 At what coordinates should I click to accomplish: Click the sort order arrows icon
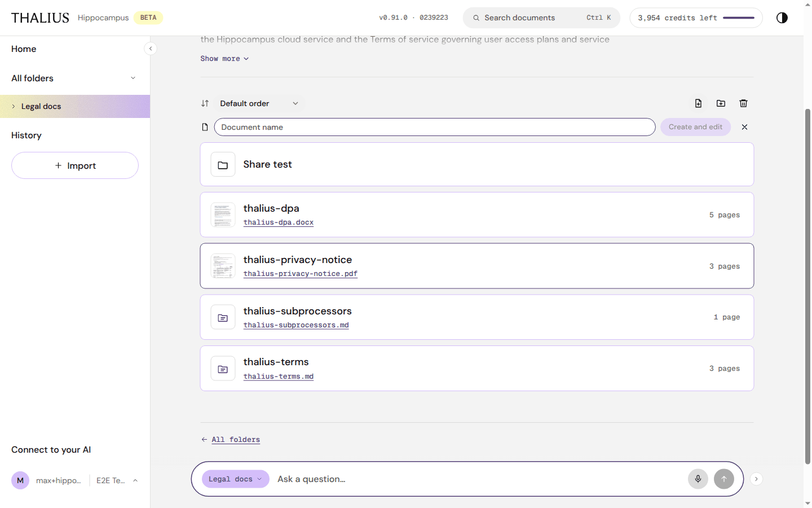tap(205, 103)
